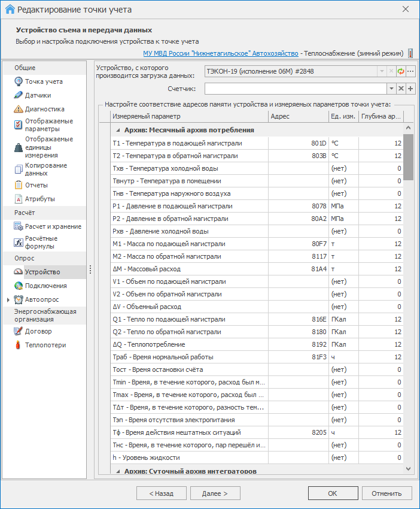Open the МУ МВД России Автохозяйство link

(x=221, y=53)
